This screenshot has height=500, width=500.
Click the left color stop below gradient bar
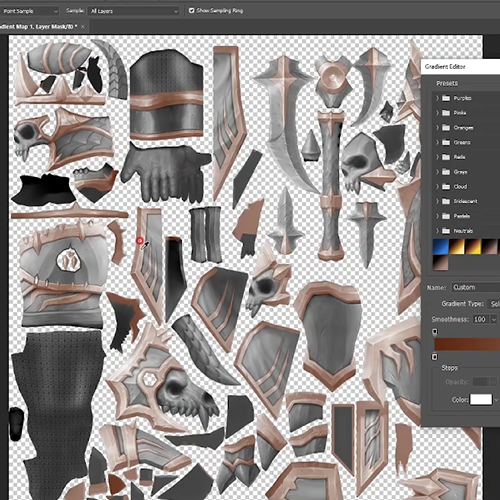click(435, 357)
